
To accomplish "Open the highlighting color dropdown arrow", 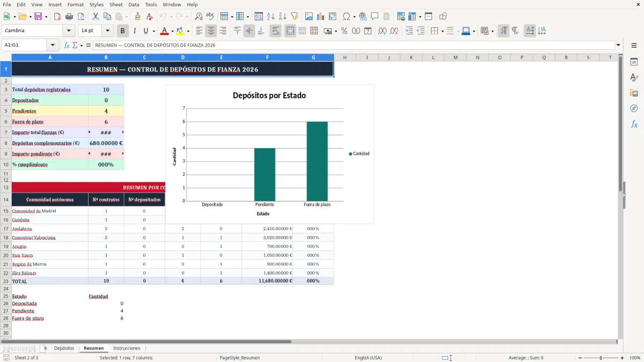I will [x=188, y=31].
